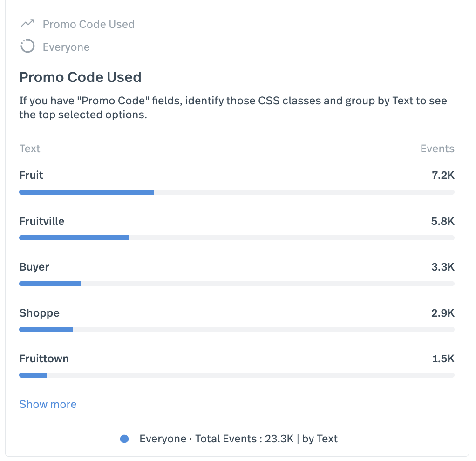476x461 pixels.
Task: Select the Fruit row label
Action: [x=31, y=175]
